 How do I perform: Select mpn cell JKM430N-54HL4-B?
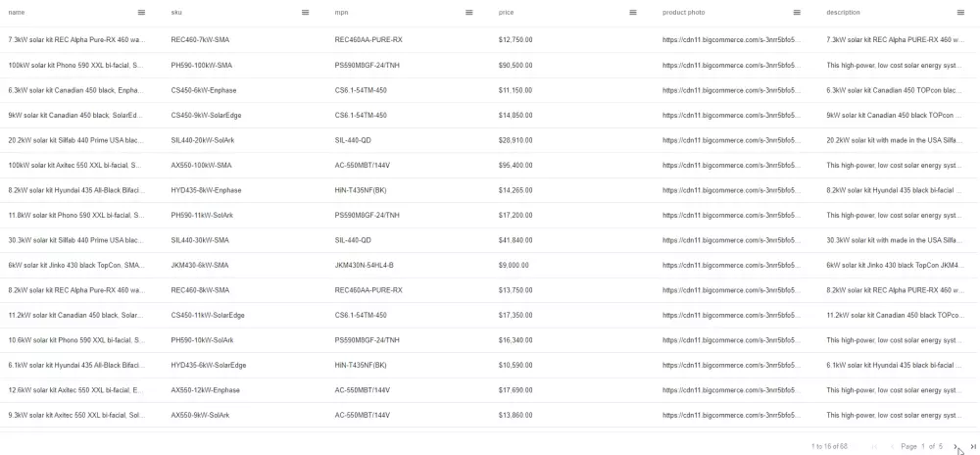pos(365,265)
